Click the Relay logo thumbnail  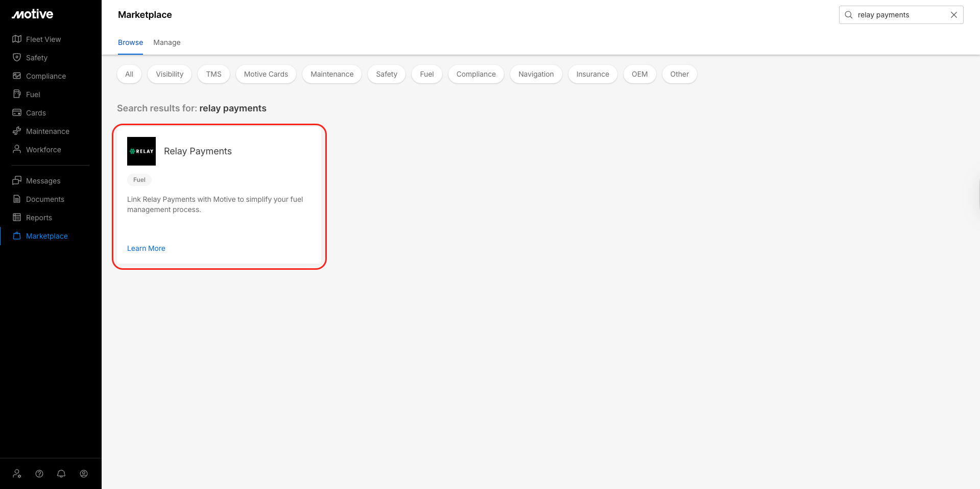141,151
